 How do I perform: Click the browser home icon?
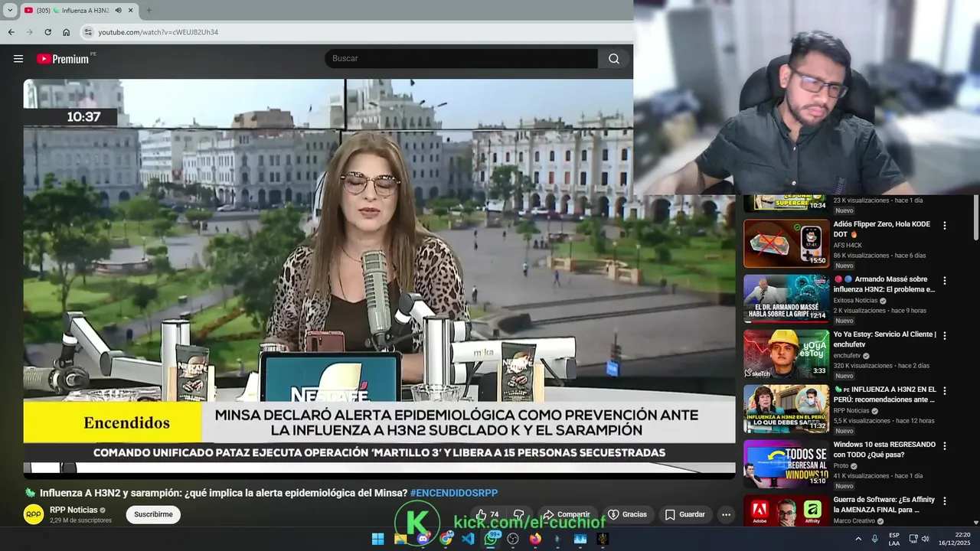pos(67,32)
